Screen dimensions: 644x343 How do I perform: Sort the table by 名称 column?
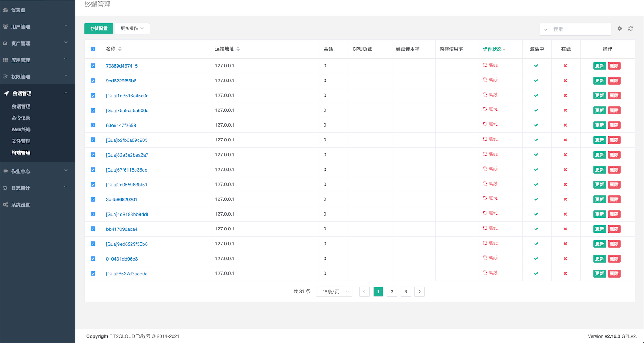tap(120, 48)
